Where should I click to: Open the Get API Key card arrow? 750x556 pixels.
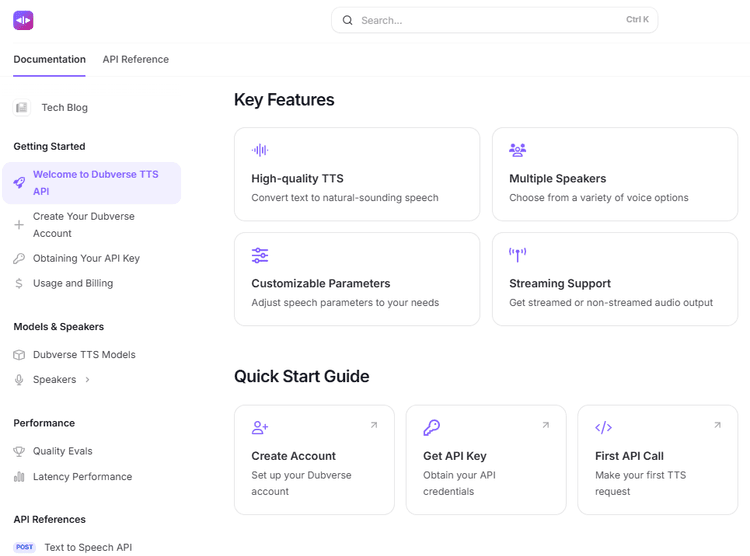coord(546,425)
